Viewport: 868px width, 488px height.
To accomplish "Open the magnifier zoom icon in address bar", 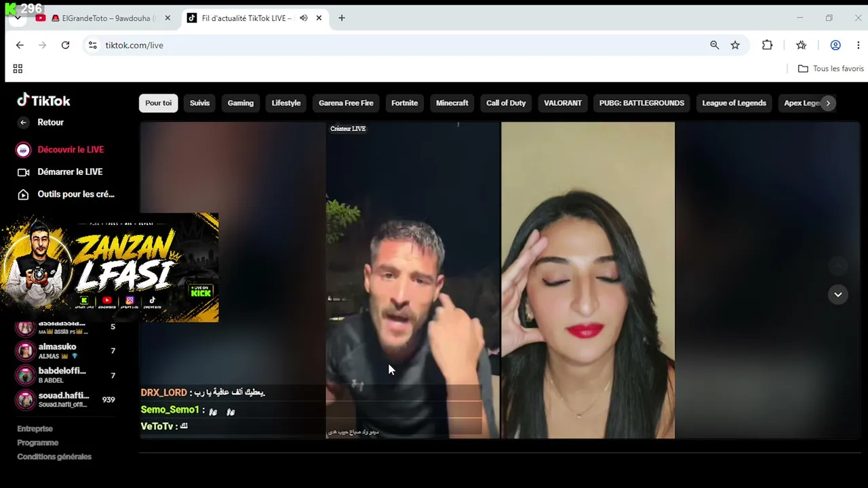I will click(x=714, y=45).
